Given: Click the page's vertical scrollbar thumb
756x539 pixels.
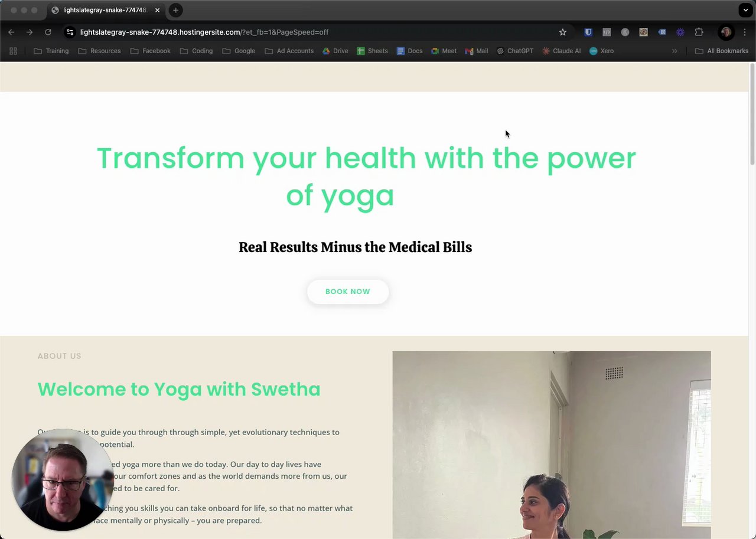Looking at the screenshot, I should (752, 113).
